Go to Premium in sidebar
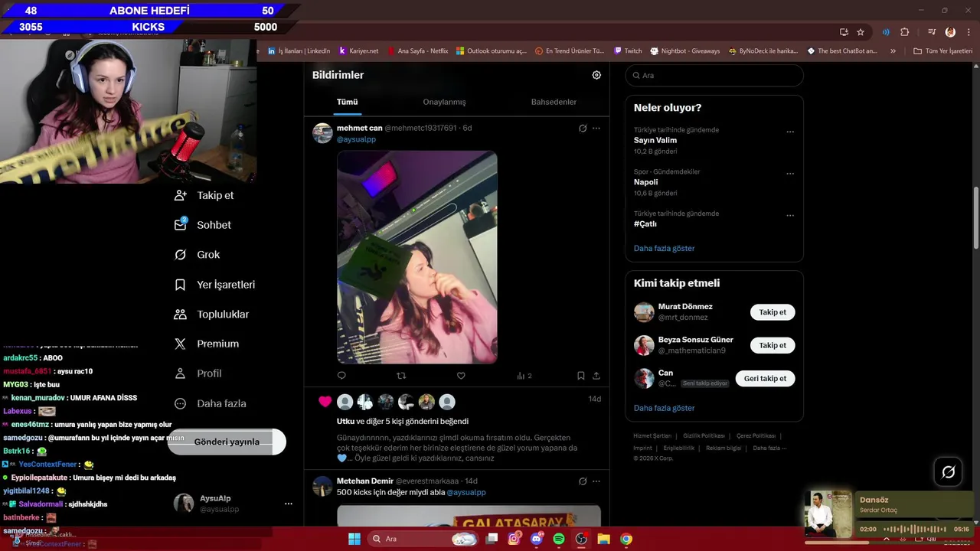The height and width of the screenshot is (551, 980). [x=207, y=344]
